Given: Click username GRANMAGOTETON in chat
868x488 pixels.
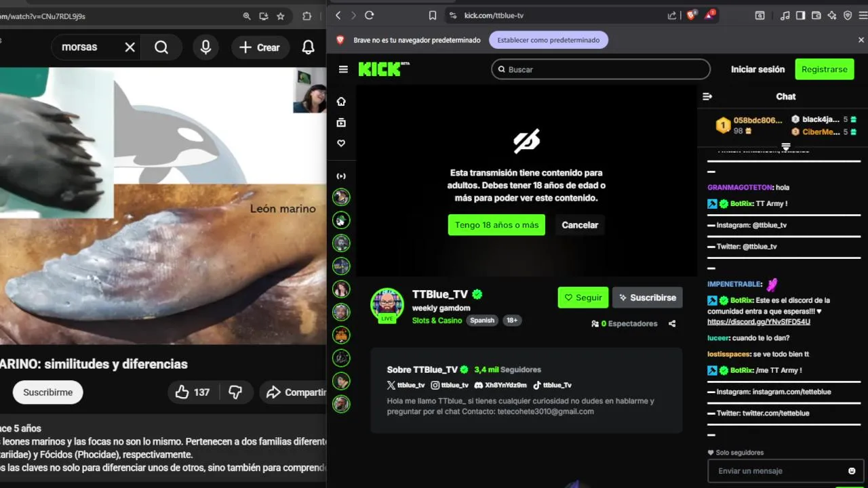Looking at the screenshot, I should [740, 188].
